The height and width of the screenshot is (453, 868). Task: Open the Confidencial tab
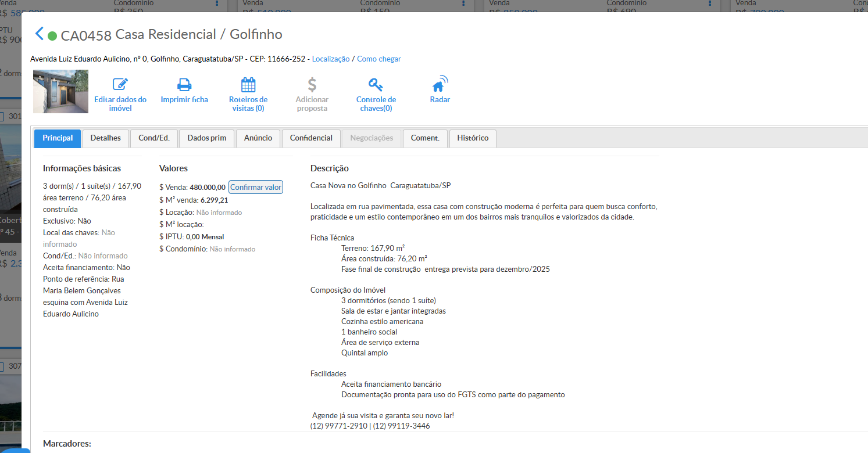(311, 138)
